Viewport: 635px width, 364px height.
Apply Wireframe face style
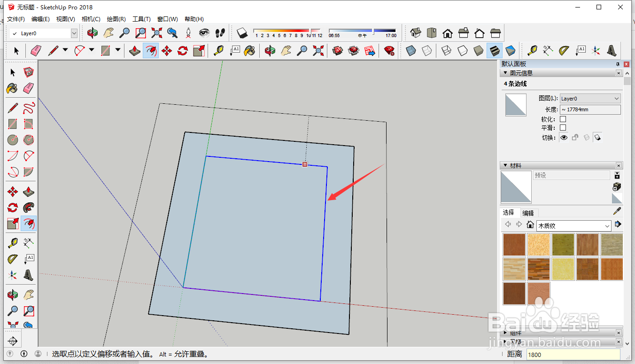pos(447,51)
